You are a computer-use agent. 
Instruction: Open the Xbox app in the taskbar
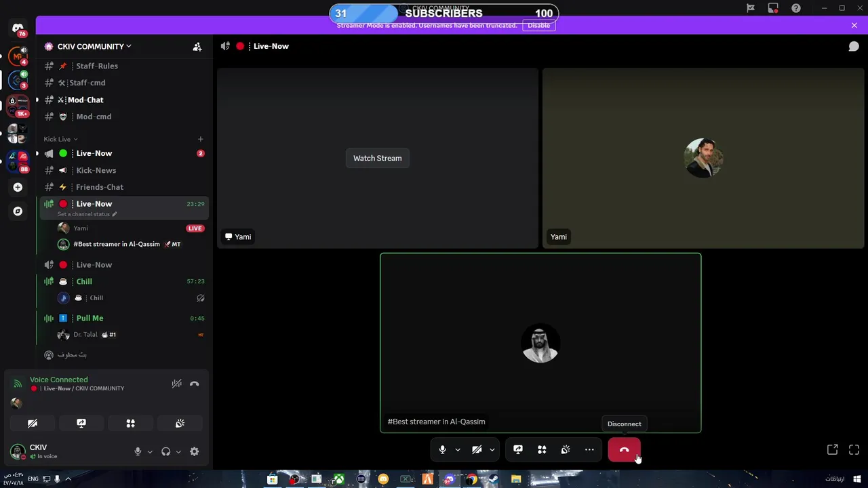[x=338, y=479]
